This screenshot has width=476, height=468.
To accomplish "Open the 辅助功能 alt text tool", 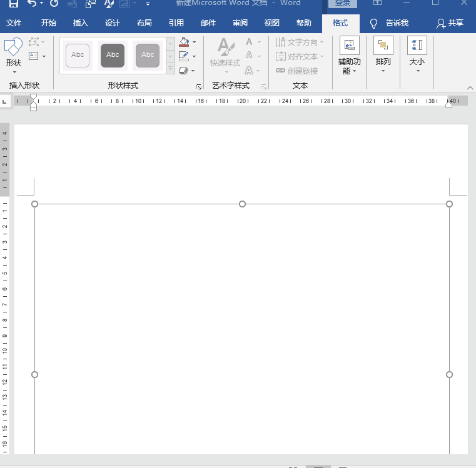I will (350, 55).
